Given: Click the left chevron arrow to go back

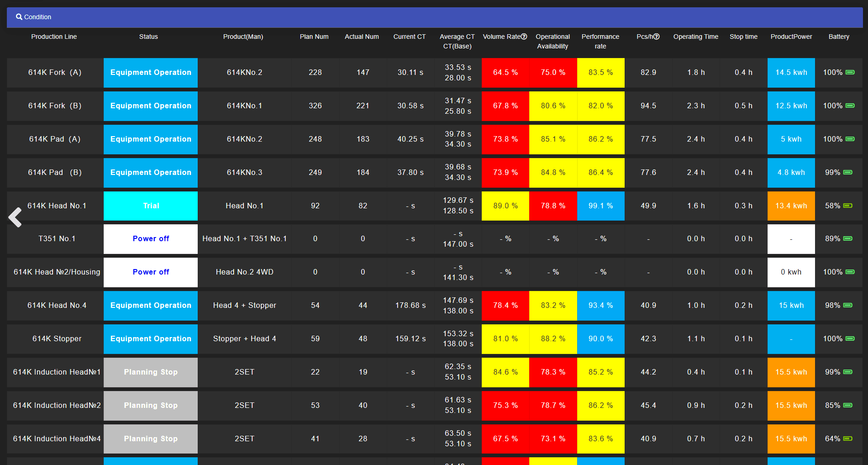Looking at the screenshot, I should [x=15, y=217].
